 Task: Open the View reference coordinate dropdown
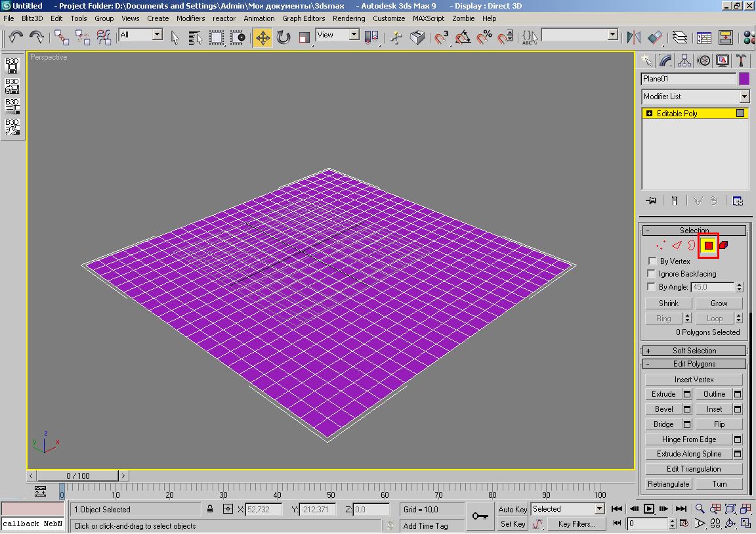[x=337, y=35]
